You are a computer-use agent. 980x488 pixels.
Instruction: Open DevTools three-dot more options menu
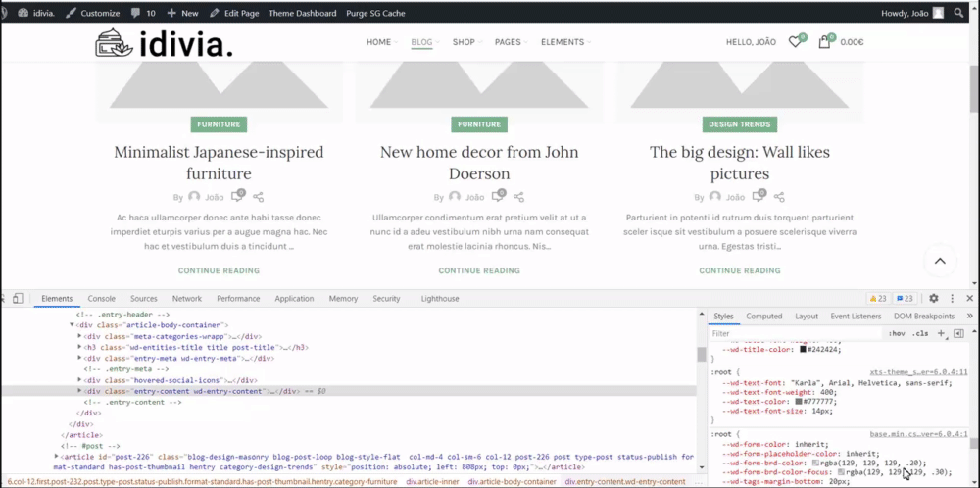[953, 299]
